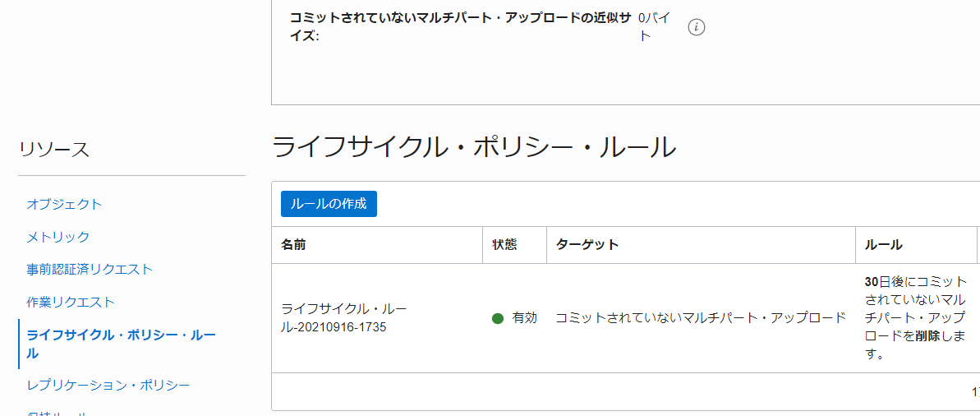Image resolution: width=980 pixels, height=416 pixels.
Task: Click the ターゲット column header
Action: coord(587,245)
